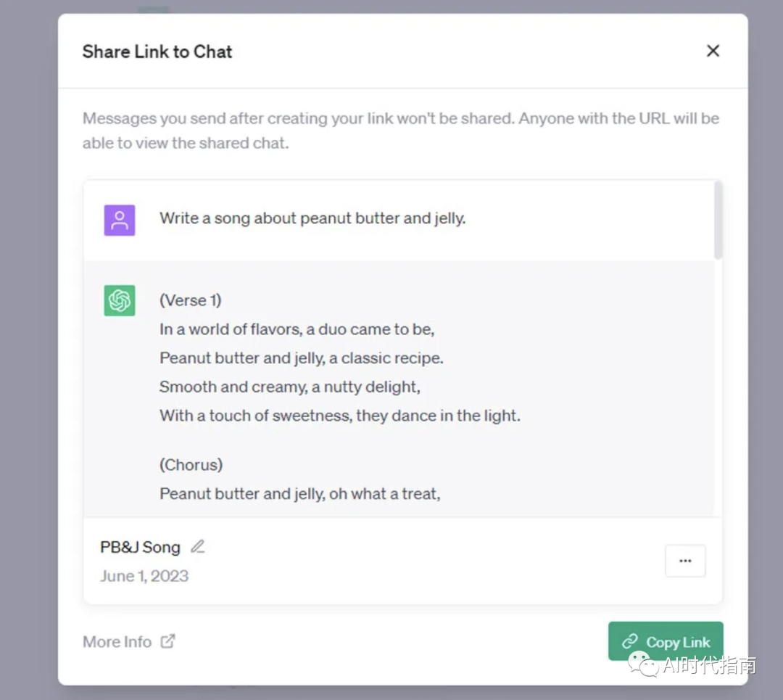783x700 pixels.
Task: Open the More Info link
Action: tap(117, 642)
